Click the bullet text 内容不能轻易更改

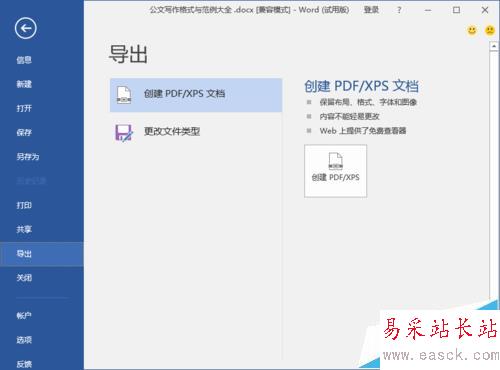349,116
